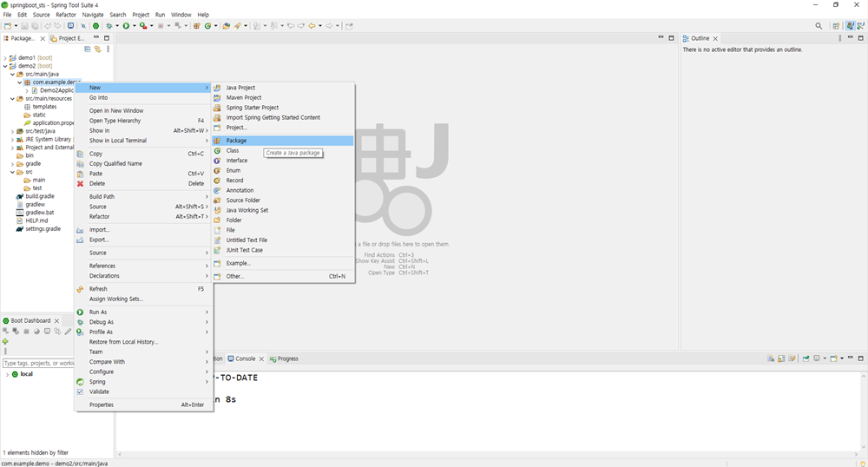Switch to the Java perspective icon
This screenshot has width=868, height=467.
pyautogui.click(x=851, y=25)
